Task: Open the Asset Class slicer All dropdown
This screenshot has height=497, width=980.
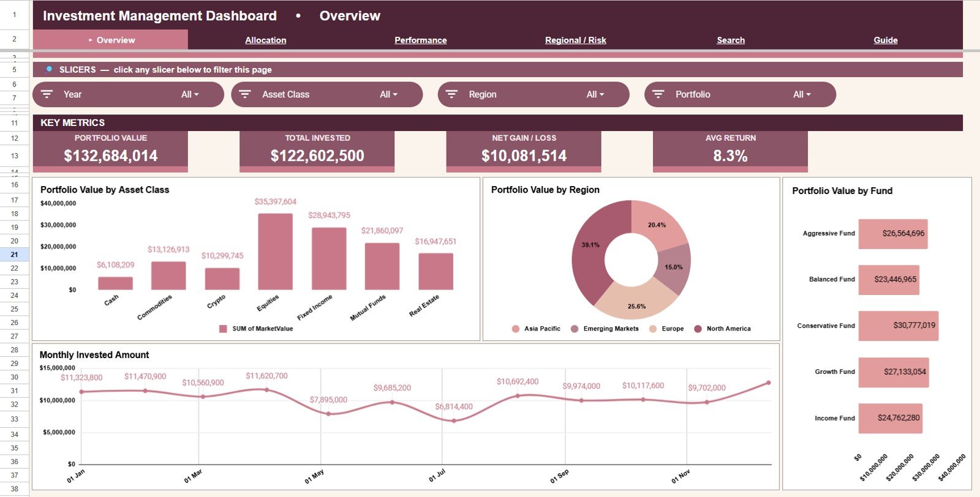Action: tap(388, 94)
